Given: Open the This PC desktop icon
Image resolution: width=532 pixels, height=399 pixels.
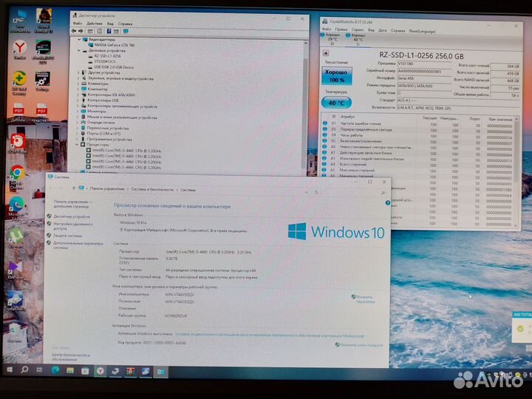Looking at the screenshot, I should 20,21.
